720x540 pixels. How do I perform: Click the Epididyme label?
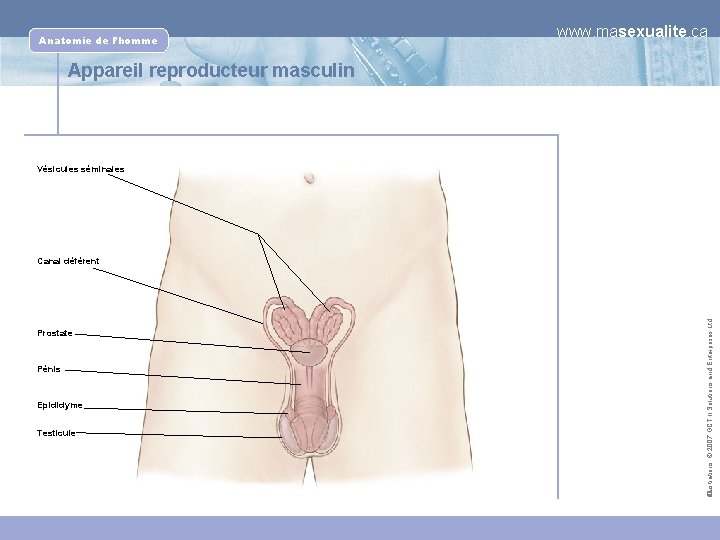pyautogui.click(x=60, y=405)
